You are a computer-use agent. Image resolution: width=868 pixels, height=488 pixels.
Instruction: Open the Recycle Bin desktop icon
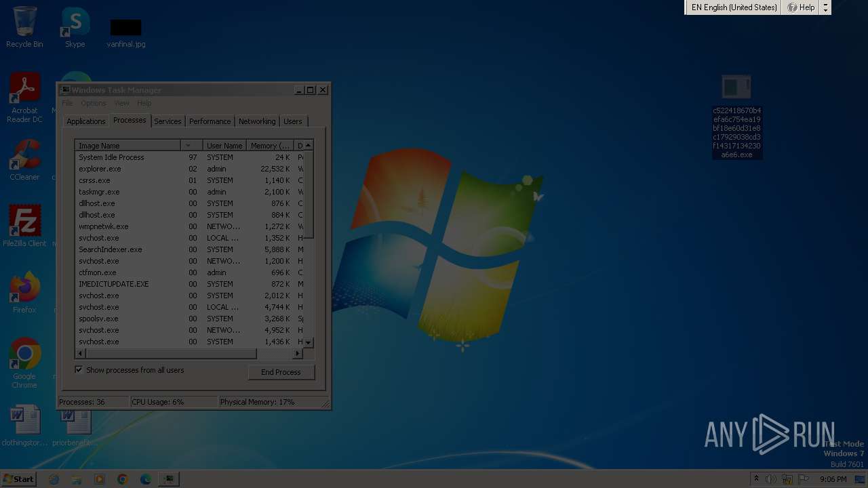pos(24,27)
